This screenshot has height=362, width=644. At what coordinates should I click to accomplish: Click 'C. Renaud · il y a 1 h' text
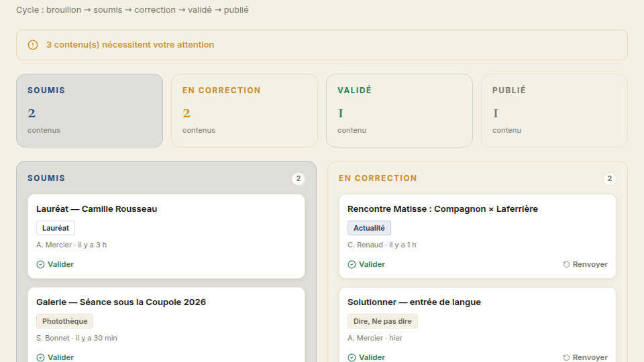(382, 245)
